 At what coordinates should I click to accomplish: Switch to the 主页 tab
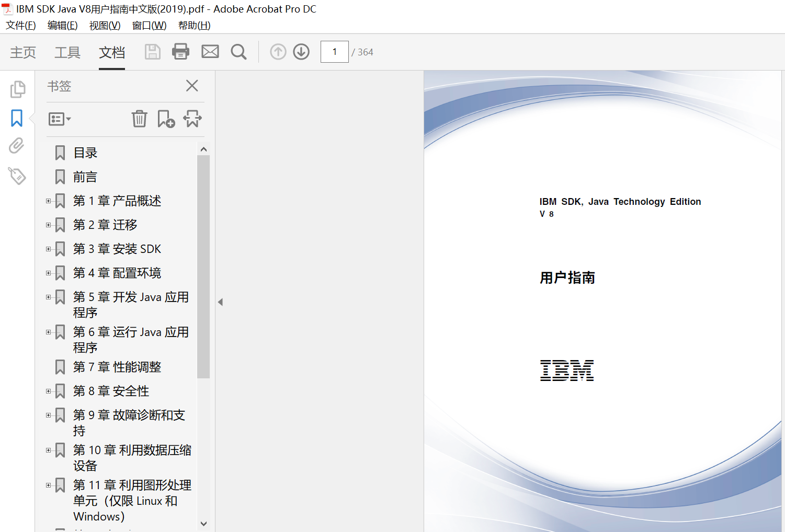pos(23,52)
